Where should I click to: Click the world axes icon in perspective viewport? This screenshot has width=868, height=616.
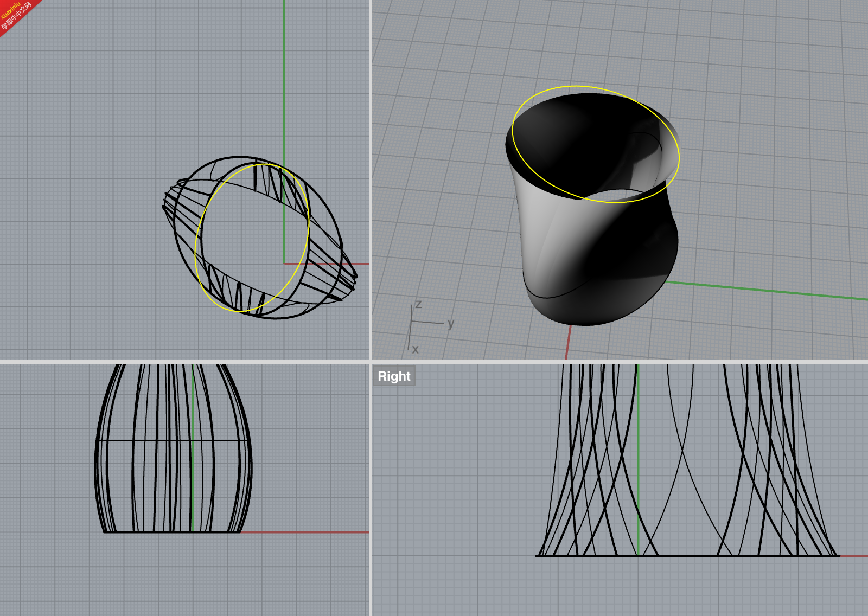tap(431, 326)
